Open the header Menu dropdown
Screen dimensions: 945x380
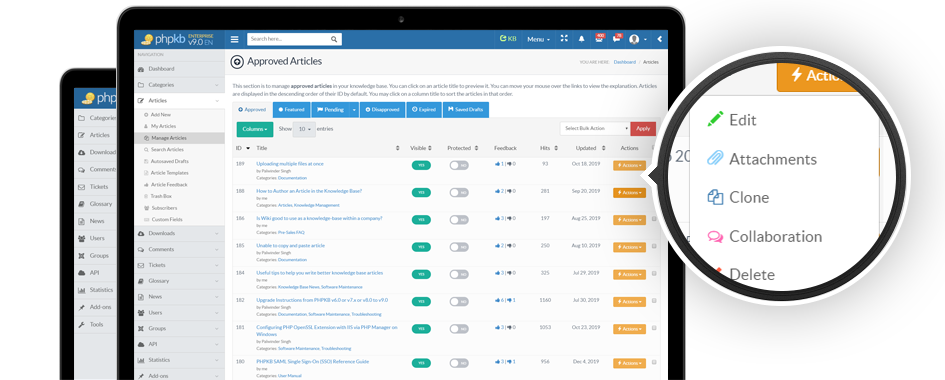[x=538, y=39]
